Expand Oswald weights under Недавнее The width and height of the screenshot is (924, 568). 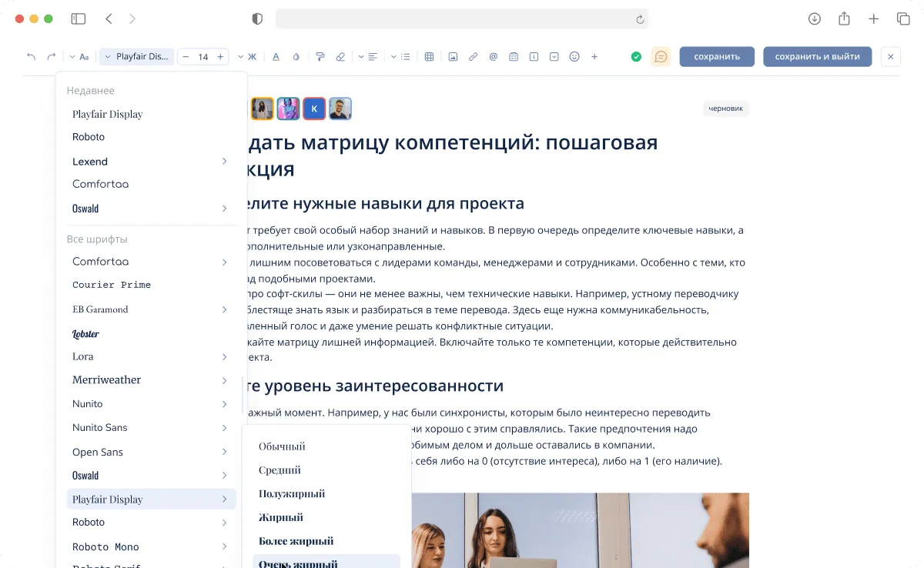click(224, 209)
